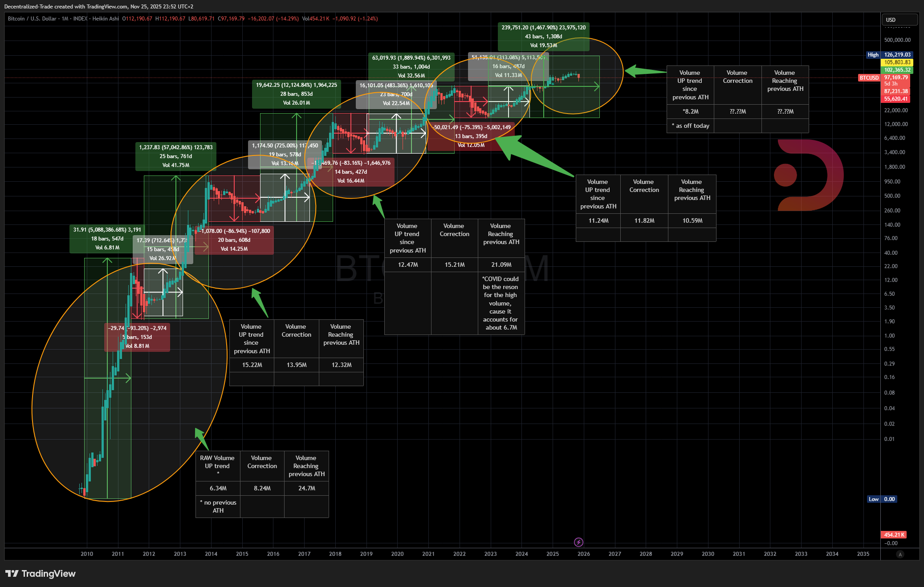Screen dimensions: 924x587
Task: Click the 31.91 (5,088,386.68%) measurement label
Action: click(107, 239)
